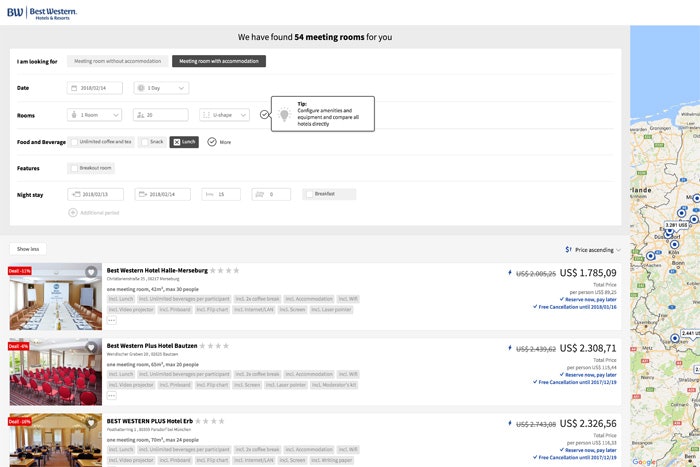Tick the Breakout room checkbox
The width and height of the screenshot is (700, 467).
point(74,168)
